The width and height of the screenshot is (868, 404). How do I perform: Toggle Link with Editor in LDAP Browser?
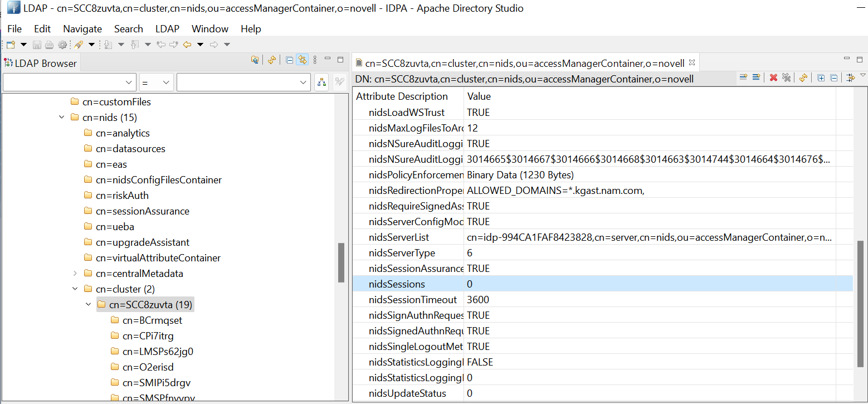tap(302, 60)
